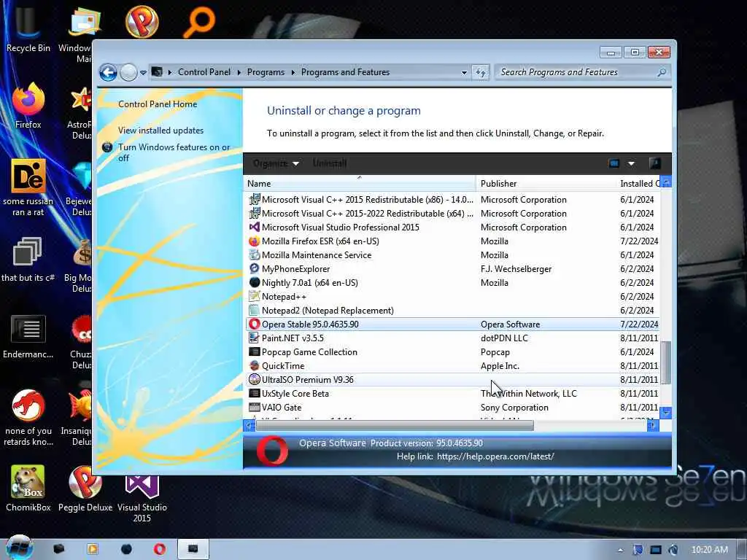The width and height of the screenshot is (747, 560).
Task: Click the media player taskbar icon
Action: point(93,549)
